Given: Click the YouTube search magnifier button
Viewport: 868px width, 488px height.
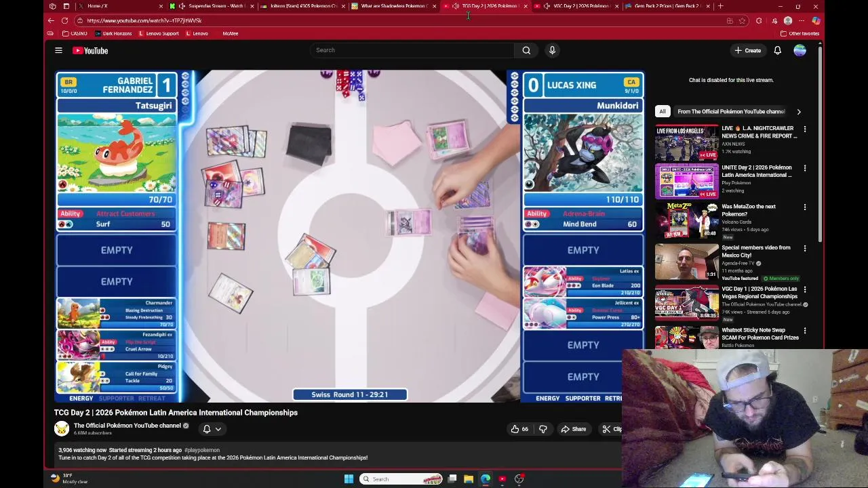Looking at the screenshot, I should (x=526, y=50).
